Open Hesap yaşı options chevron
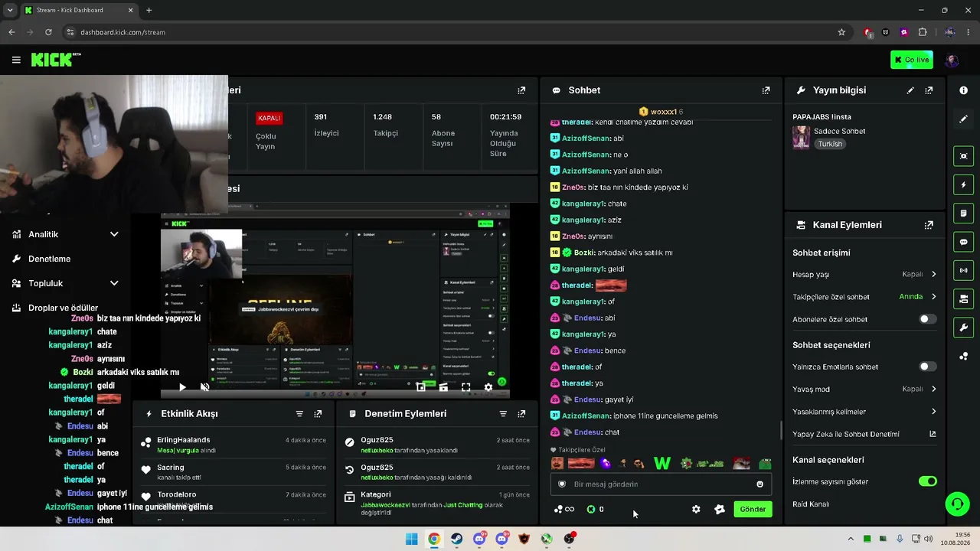The image size is (980, 551). pyautogui.click(x=933, y=274)
